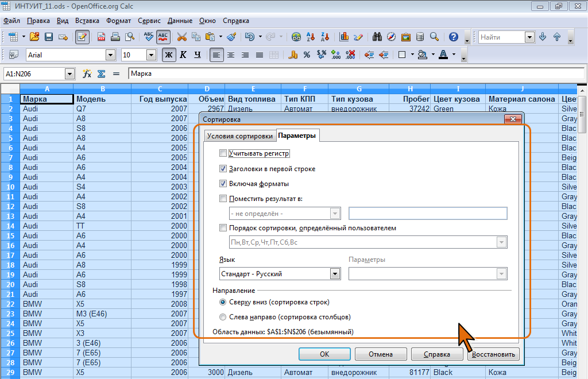Open the Navigator compass icon

click(x=392, y=37)
